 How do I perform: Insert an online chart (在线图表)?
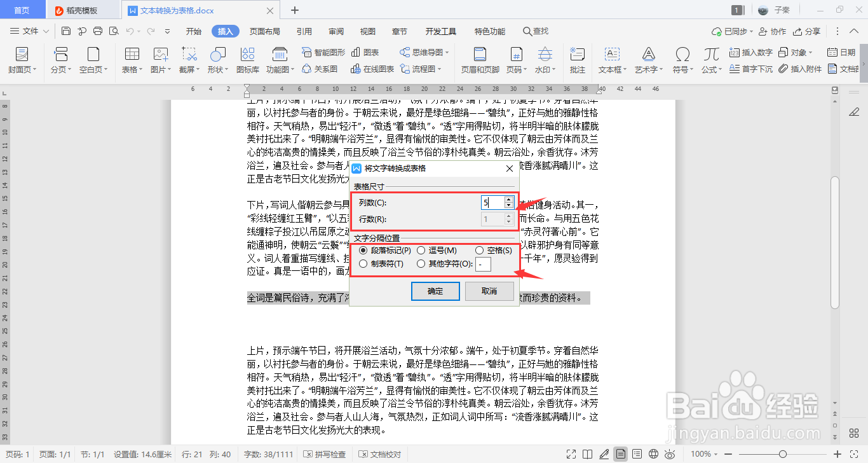click(372, 69)
